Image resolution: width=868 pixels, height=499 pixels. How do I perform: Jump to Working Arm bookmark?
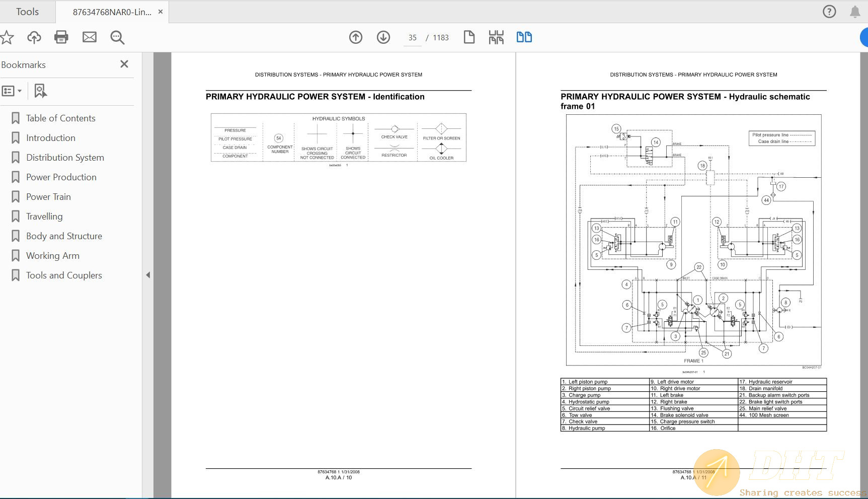pyautogui.click(x=53, y=256)
